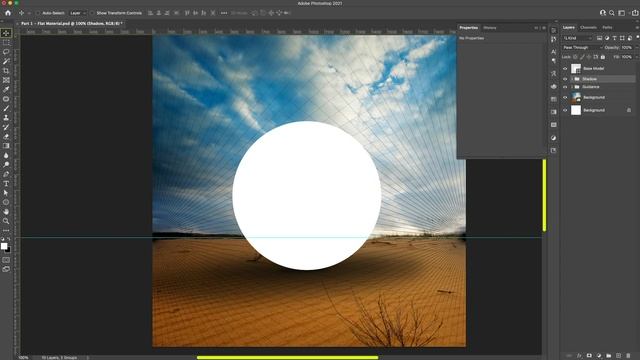The image size is (640, 360).
Task: Select the Gradient tool
Action: [x=6, y=146]
